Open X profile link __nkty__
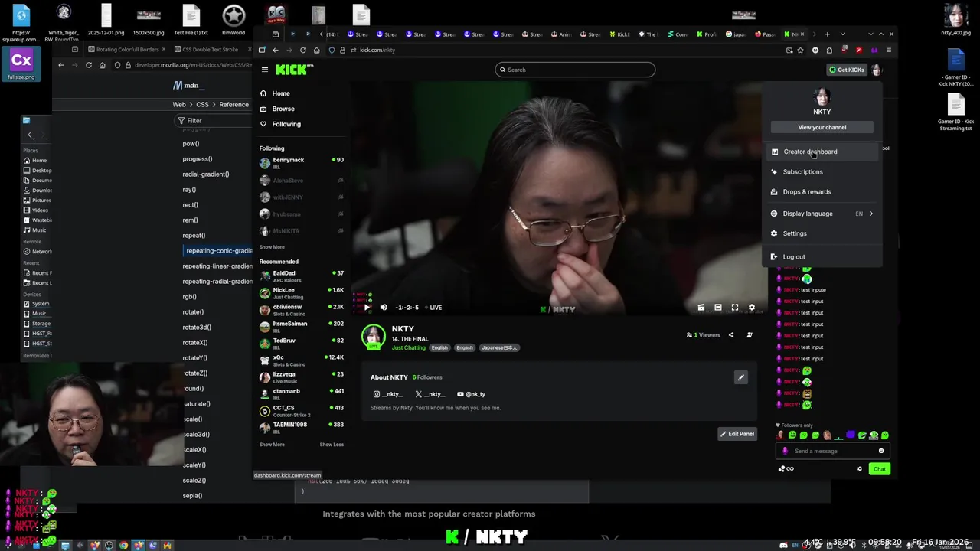Screen dimensions: 980x551 tap(430, 394)
